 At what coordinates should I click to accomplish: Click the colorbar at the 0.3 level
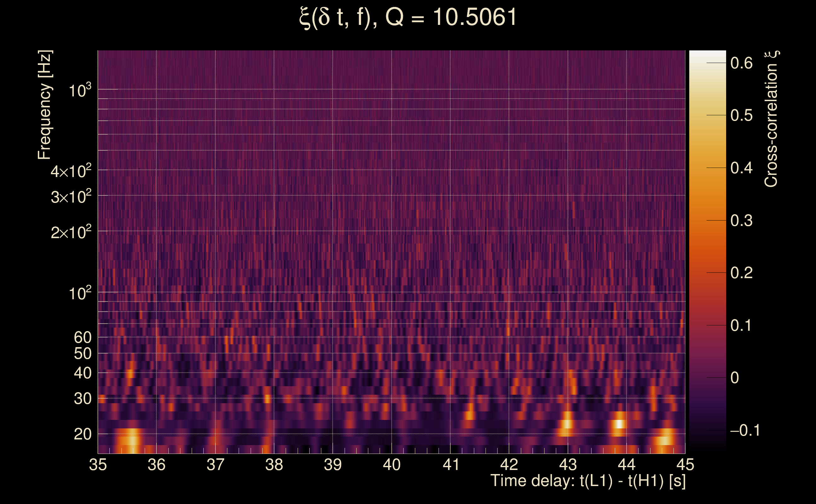click(707, 220)
